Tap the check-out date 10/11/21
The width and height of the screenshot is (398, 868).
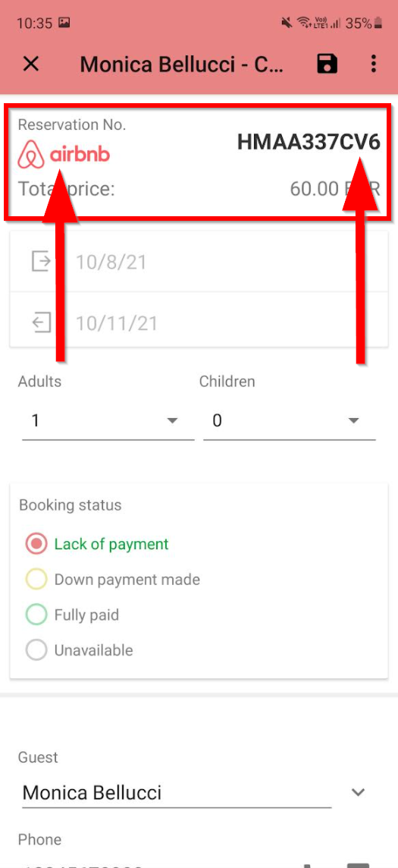click(117, 323)
